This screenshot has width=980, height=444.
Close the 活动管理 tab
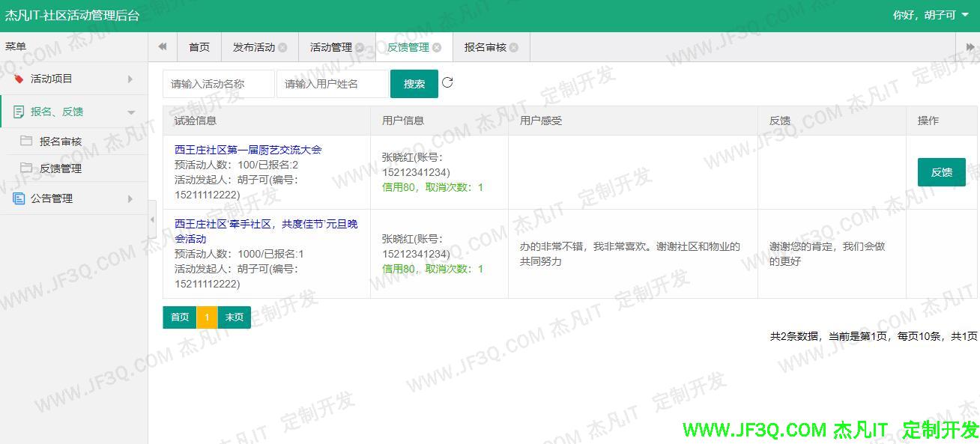point(360,47)
